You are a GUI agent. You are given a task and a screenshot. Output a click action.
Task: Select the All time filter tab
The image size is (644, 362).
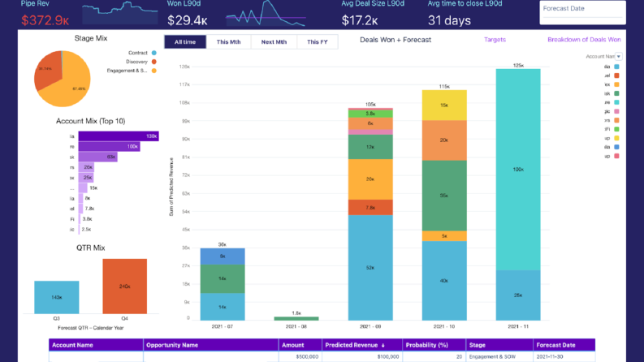click(185, 42)
